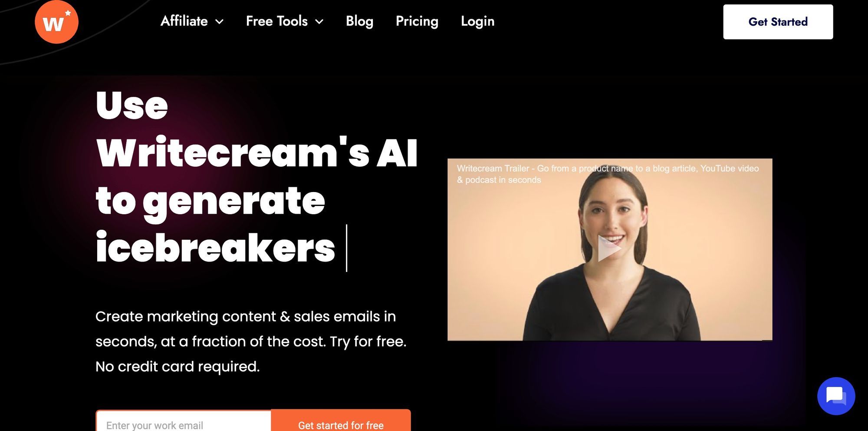Click the orange Writecream logo
Screen dimensions: 868x431
(x=56, y=22)
